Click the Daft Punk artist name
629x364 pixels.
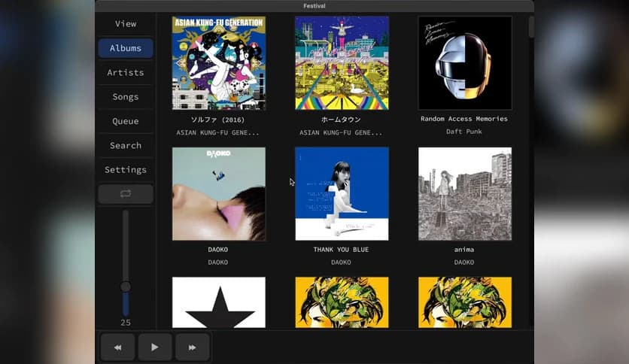(x=464, y=132)
